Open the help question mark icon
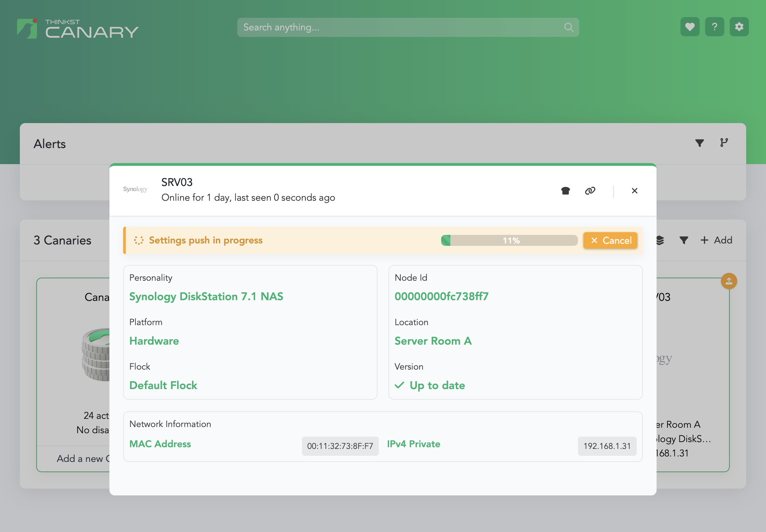Image resolution: width=766 pixels, height=532 pixels. (714, 27)
